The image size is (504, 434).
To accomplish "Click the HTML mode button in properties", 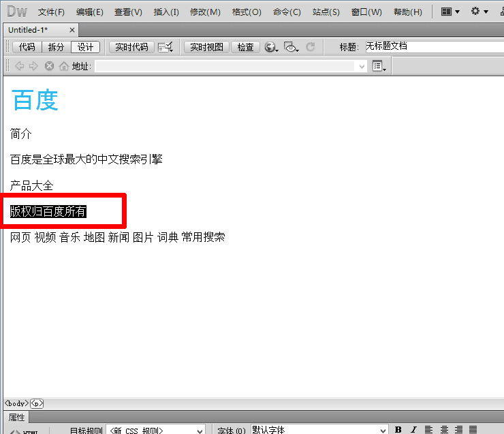I will [x=24, y=431].
